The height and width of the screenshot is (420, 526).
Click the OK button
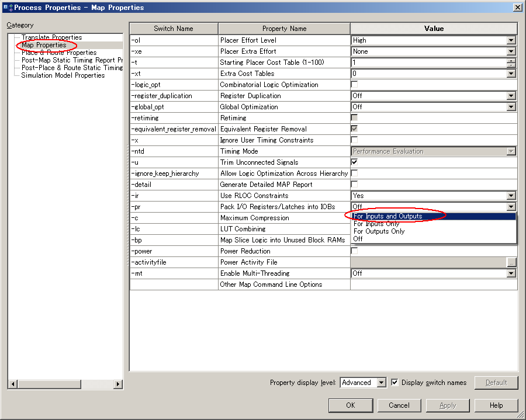pyautogui.click(x=350, y=405)
